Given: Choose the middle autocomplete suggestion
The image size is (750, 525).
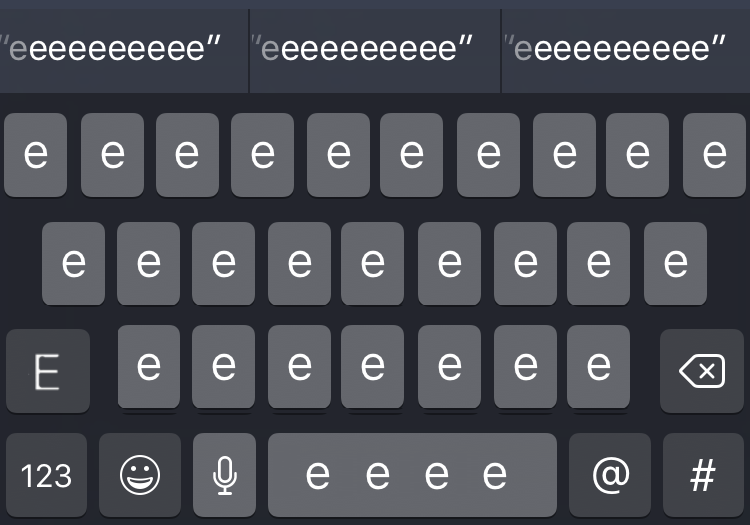Looking at the screenshot, I should point(375,50).
